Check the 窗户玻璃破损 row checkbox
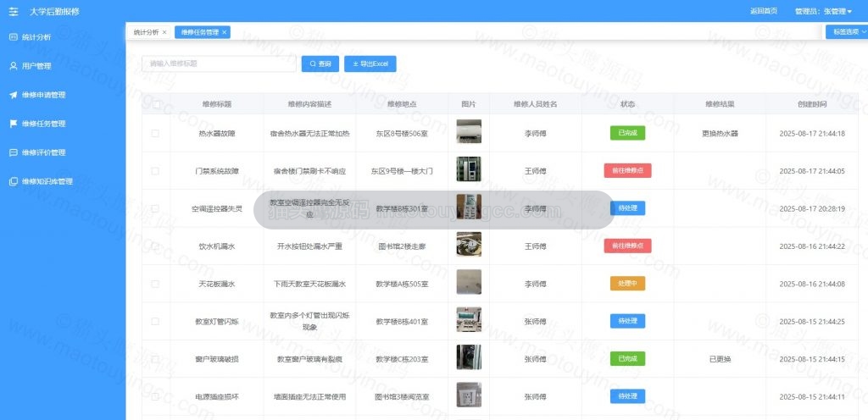The height and width of the screenshot is (420, 868). click(156, 359)
